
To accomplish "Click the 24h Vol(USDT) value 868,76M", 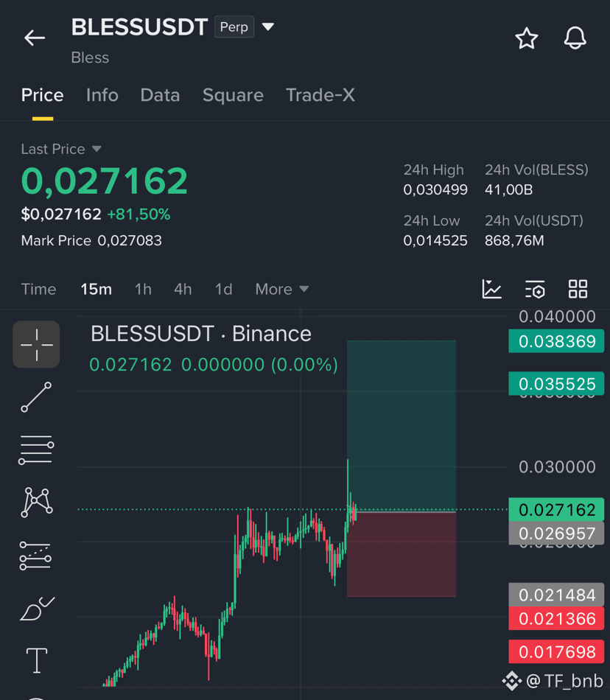I will click(x=514, y=241).
